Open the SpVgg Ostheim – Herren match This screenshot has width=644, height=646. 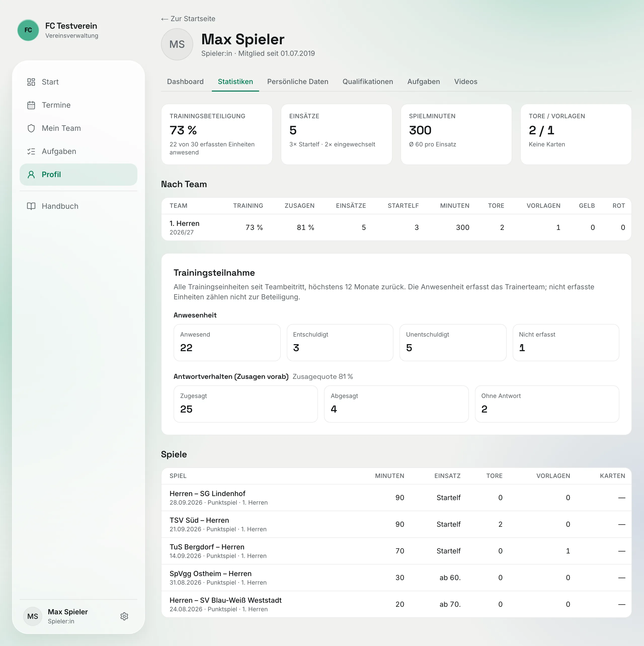pos(396,578)
